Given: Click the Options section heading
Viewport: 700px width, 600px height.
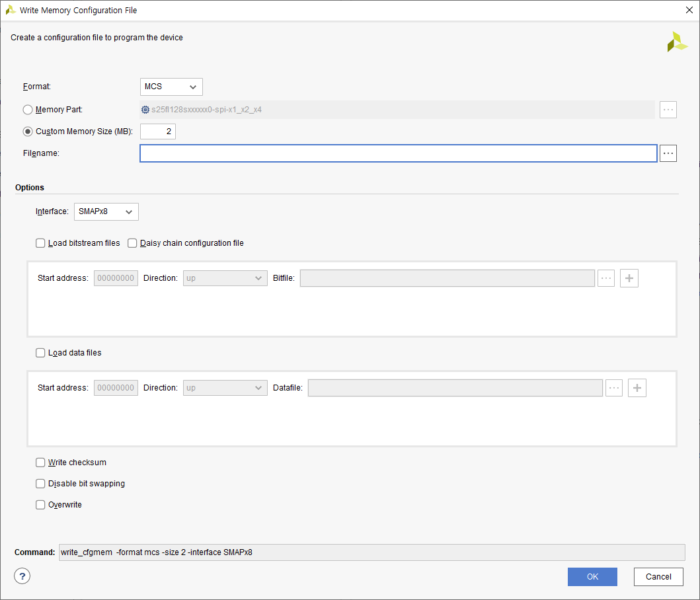Looking at the screenshot, I should [30, 188].
